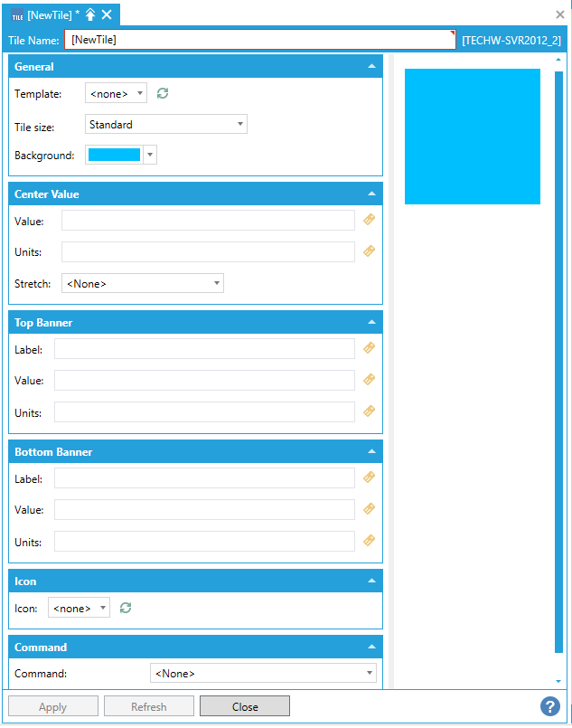The image size is (572, 728).
Task: Click tag icon beside Bottom Banner Label
Action: coord(369,477)
